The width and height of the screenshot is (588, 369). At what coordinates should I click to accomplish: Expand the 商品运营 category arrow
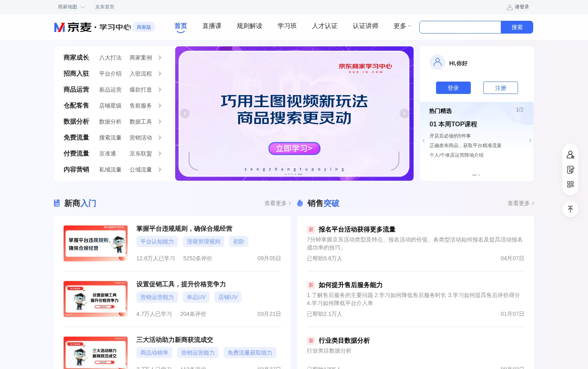(160, 90)
